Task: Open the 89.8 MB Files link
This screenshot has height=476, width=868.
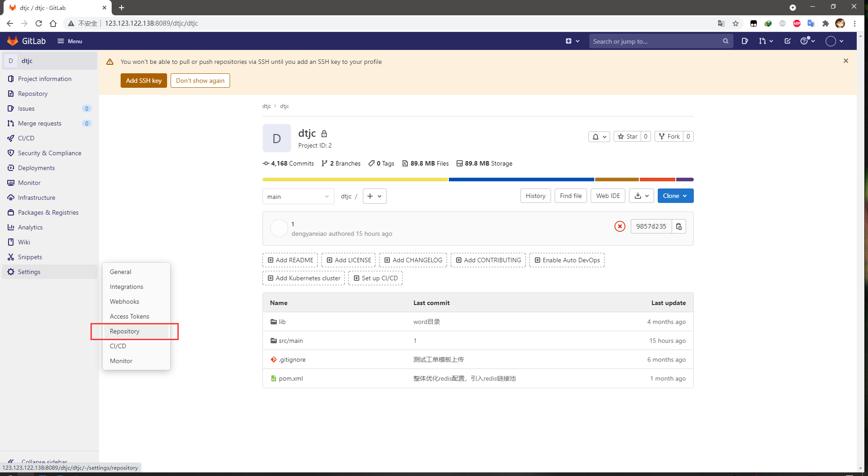Action: pos(425,163)
